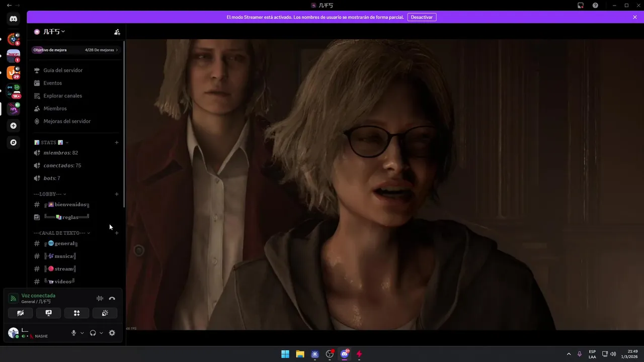Open Discord direct messages home icon
This screenshot has width=644, height=362.
coord(14,19)
